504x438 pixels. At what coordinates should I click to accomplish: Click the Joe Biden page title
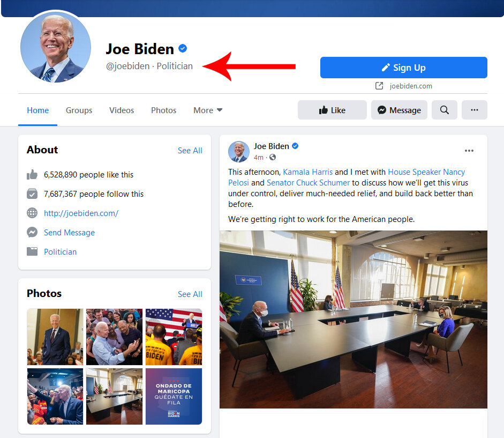[140, 49]
